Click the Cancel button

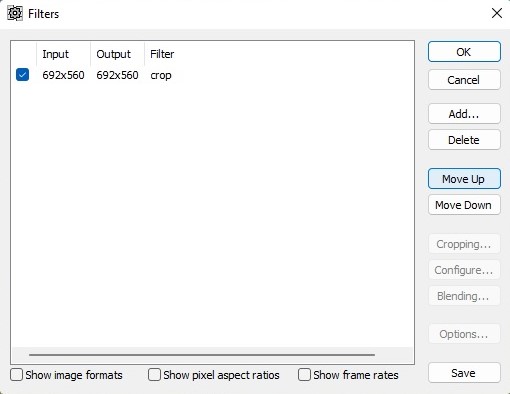pyautogui.click(x=464, y=80)
